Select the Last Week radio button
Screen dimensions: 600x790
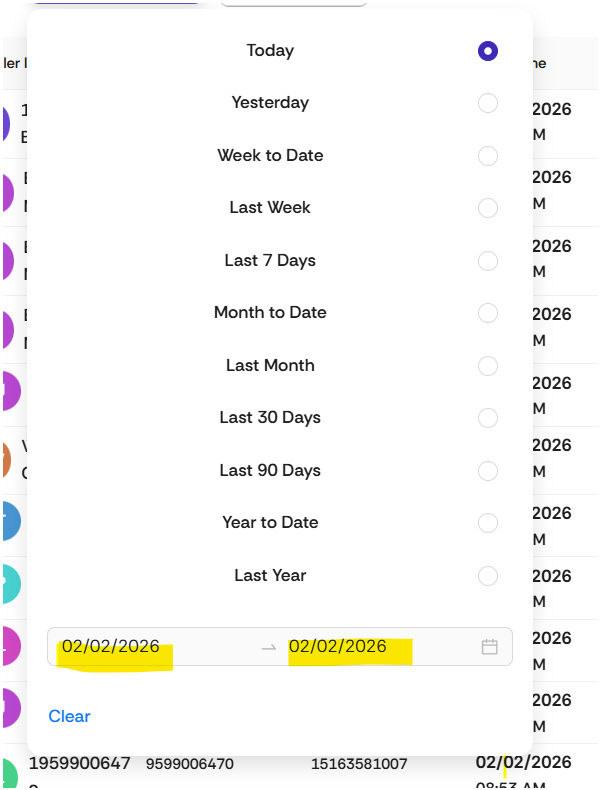[x=488, y=208]
